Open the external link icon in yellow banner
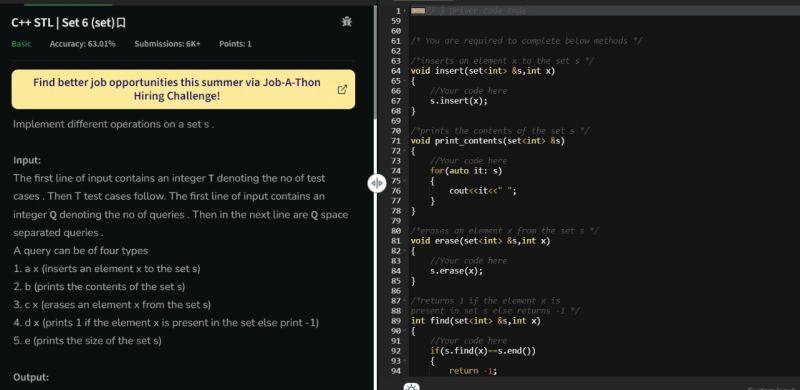 (x=342, y=89)
